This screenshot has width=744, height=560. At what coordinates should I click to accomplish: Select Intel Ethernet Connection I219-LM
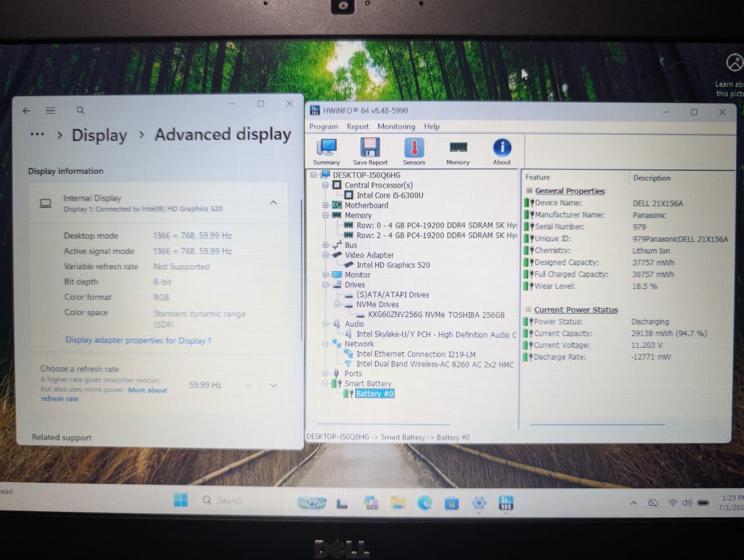[416, 354]
